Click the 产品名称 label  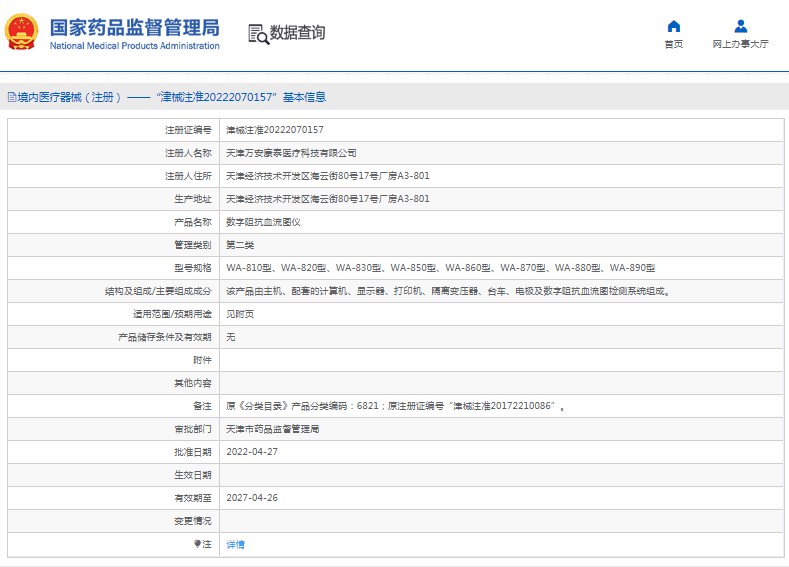(x=193, y=222)
